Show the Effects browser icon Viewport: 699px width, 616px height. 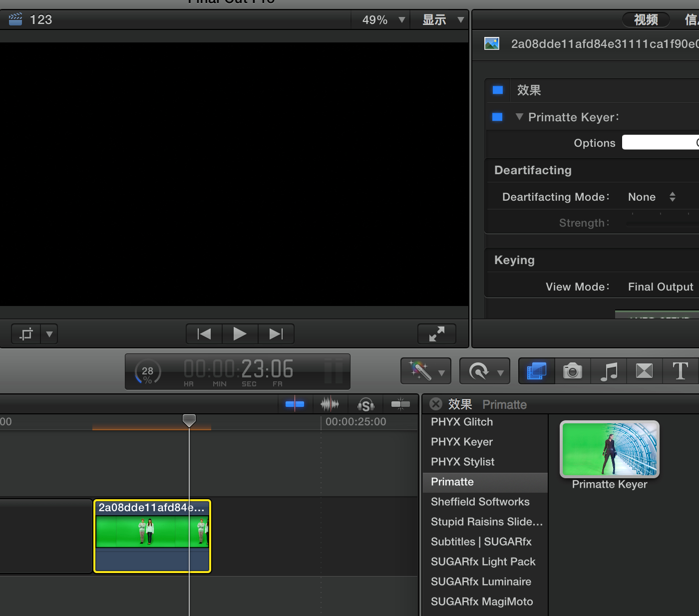click(537, 371)
